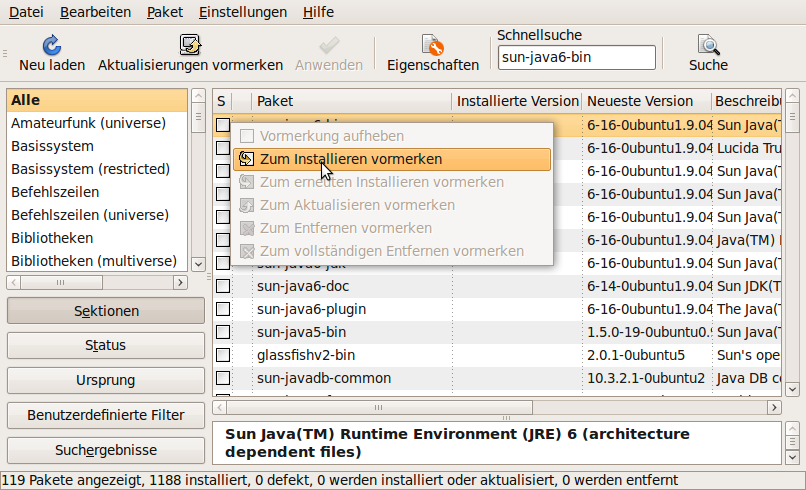Click section list scroll up arrow
The image size is (806, 490).
pyautogui.click(x=198, y=96)
